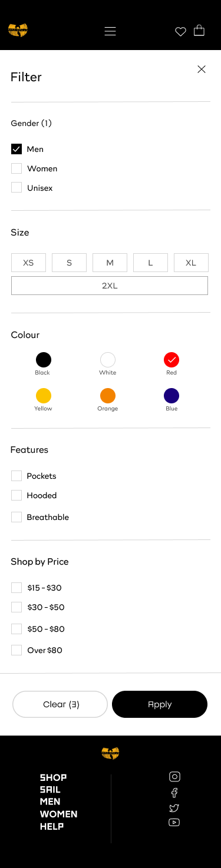Apply the selected filters
Screen dimensions: 221x868
160,704
